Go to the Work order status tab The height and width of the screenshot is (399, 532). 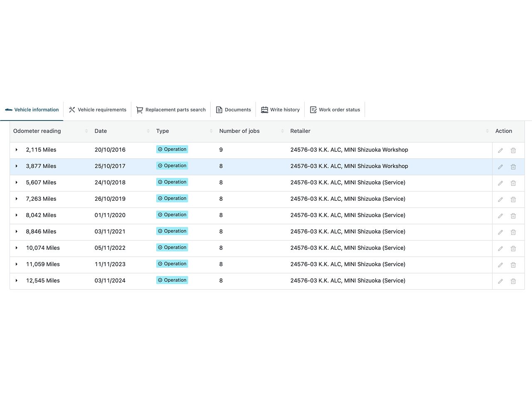point(335,110)
